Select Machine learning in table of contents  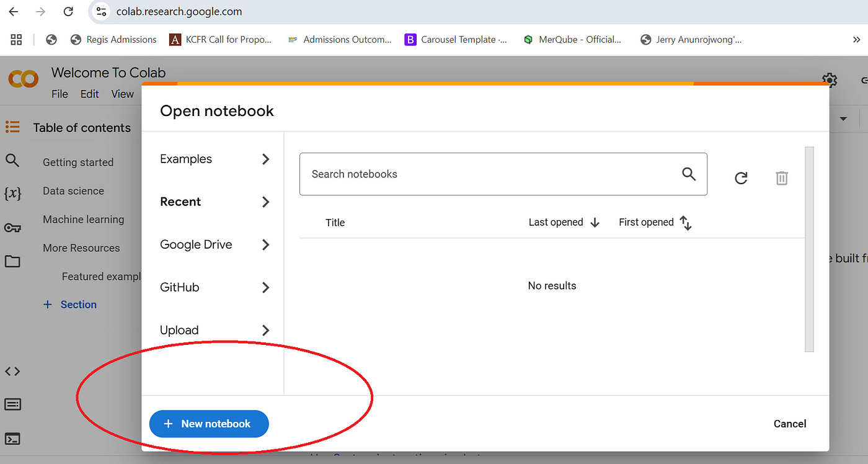(x=83, y=220)
